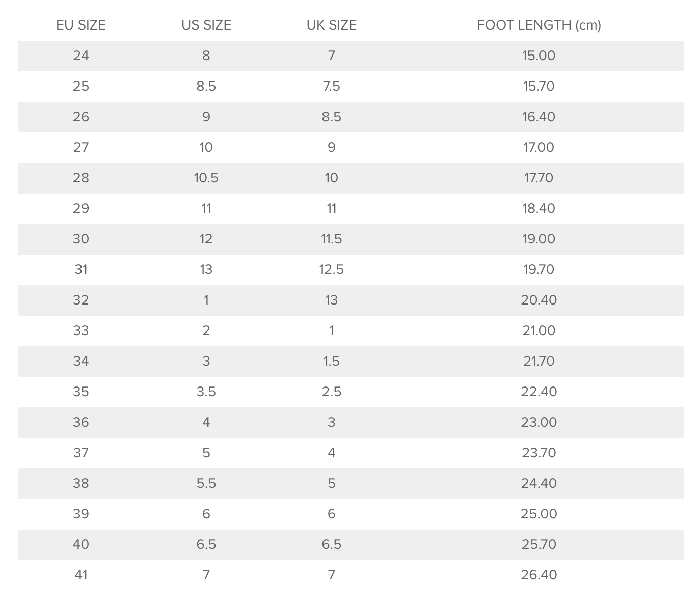This screenshot has width=700, height=608.
Task: Click foot length 20.40 value
Action: [x=539, y=300]
